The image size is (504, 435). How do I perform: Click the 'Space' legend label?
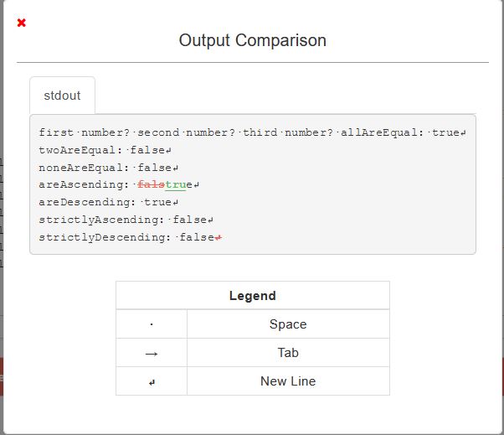point(288,324)
